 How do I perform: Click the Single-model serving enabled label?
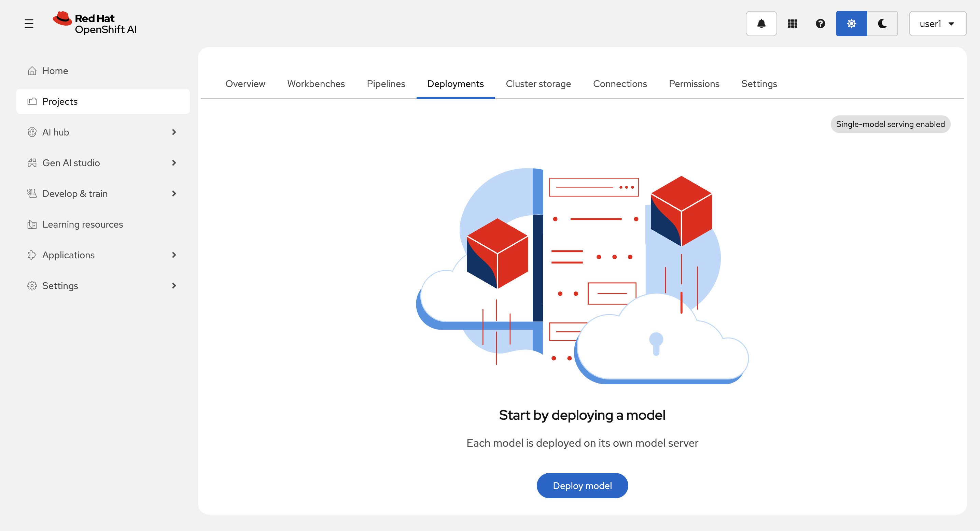click(x=890, y=124)
